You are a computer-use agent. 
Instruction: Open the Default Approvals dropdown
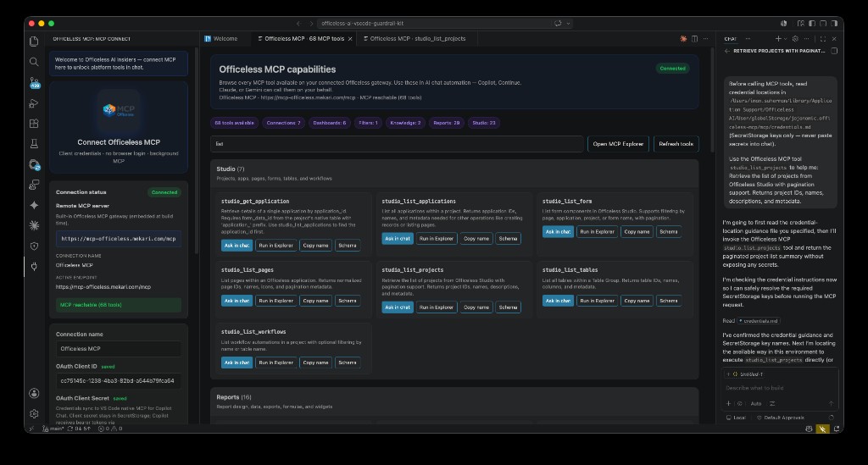[x=781, y=418]
